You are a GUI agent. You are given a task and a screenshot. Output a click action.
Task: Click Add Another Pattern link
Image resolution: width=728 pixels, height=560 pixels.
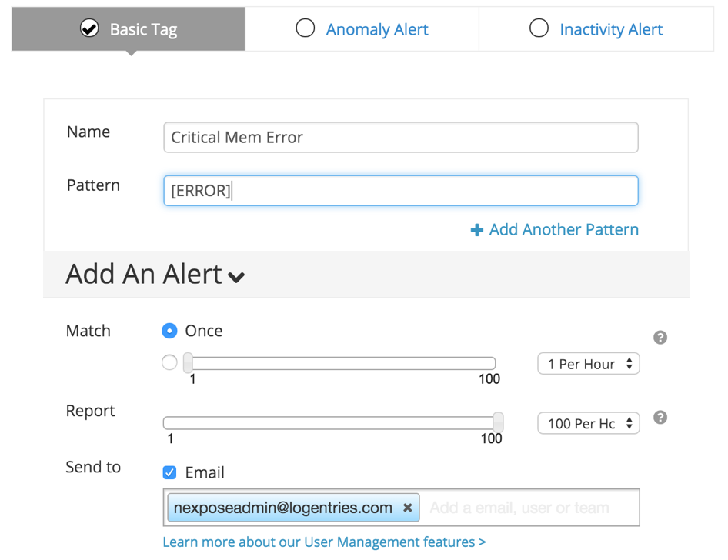coord(563,230)
